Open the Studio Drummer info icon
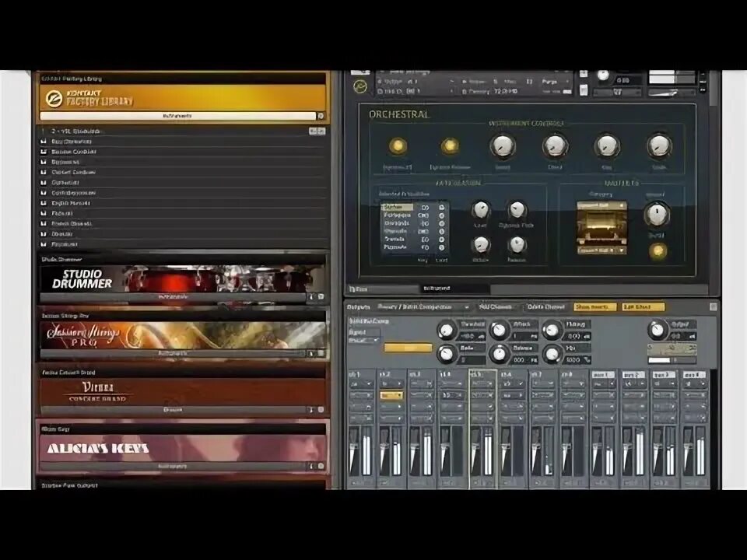The height and width of the screenshot is (560, 747). pos(312,297)
